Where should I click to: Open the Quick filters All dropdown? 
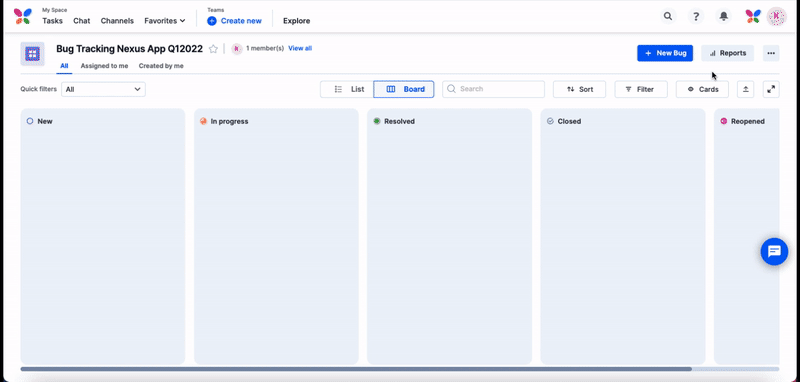(x=103, y=89)
